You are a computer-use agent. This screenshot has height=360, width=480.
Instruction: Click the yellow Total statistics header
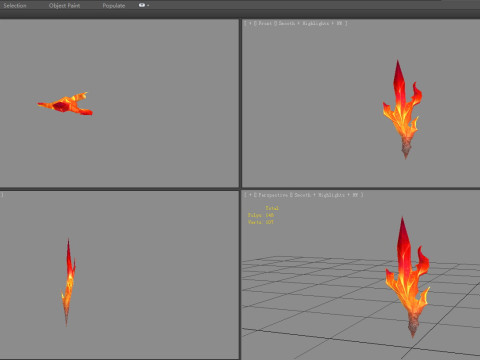tap(272, 208)
